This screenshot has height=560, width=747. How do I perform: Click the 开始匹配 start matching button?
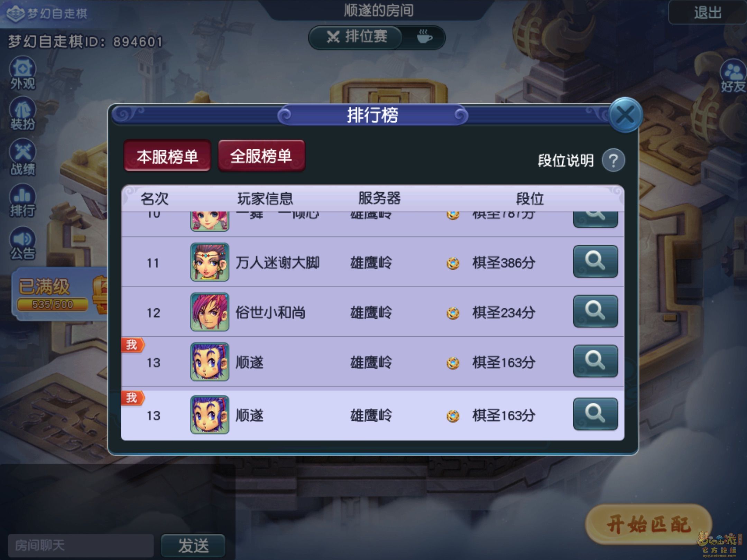coord(648,524)
